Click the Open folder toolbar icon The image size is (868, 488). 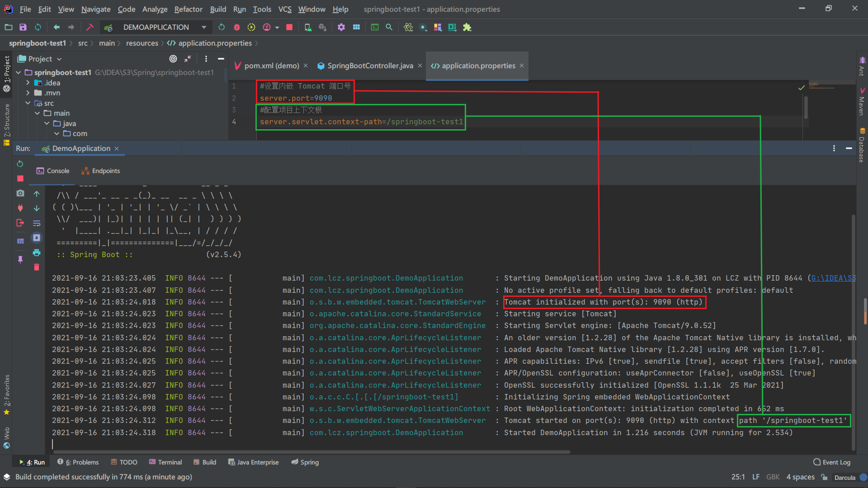pyautogui.click(x=9, y=27)
